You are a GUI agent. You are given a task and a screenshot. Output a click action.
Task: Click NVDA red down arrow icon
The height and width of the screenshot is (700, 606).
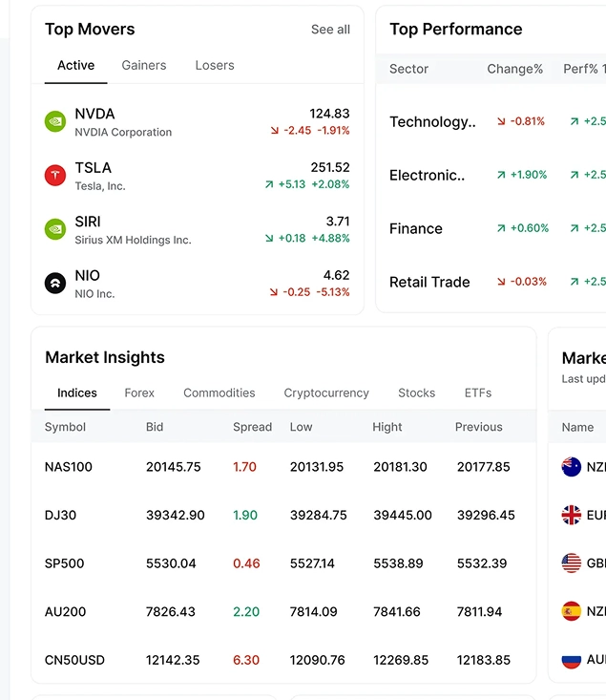tap(275, 131)
